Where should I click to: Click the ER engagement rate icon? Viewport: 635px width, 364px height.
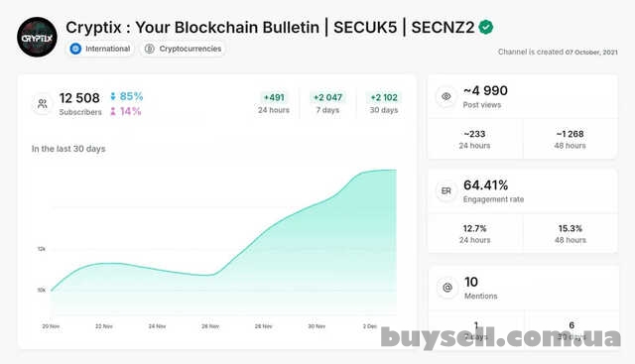[x=445, y=190]
